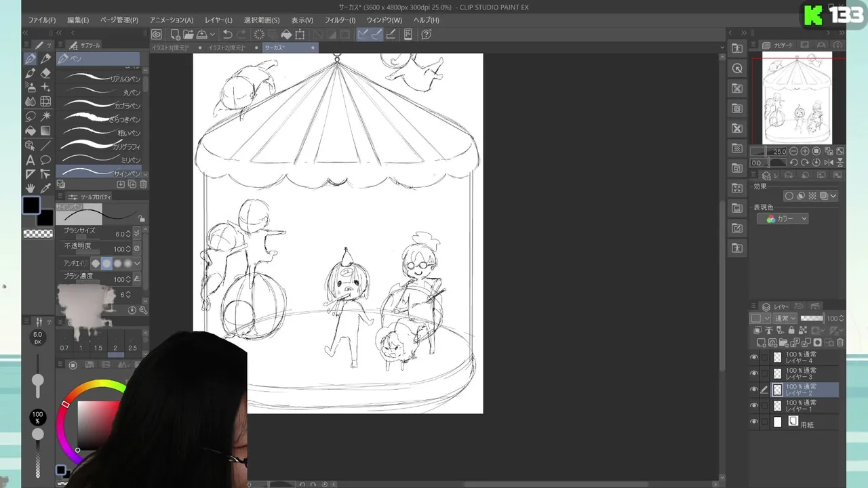Choose the ミリペン sub tool
The height and width of the screenshot is (488, 868).
tap(100, 161)
